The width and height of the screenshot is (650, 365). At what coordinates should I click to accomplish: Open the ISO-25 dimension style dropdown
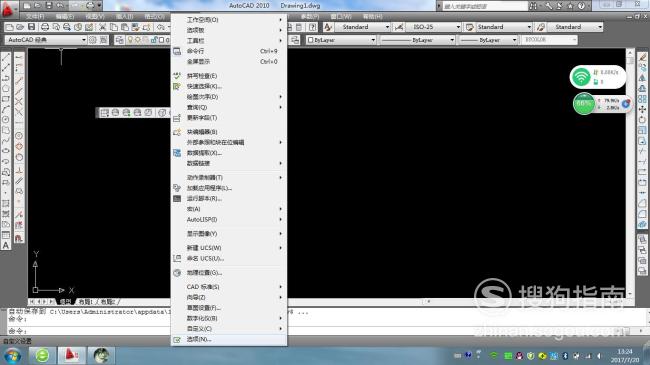pos(434,27)
